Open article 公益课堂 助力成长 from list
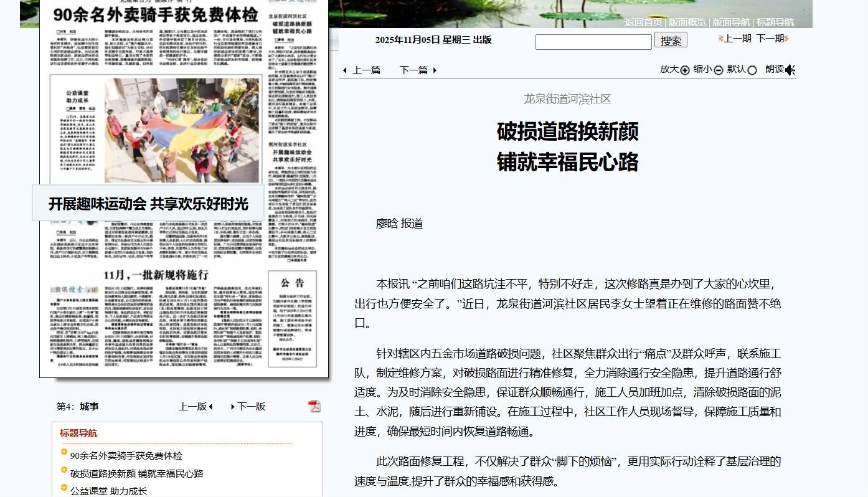 108,491
